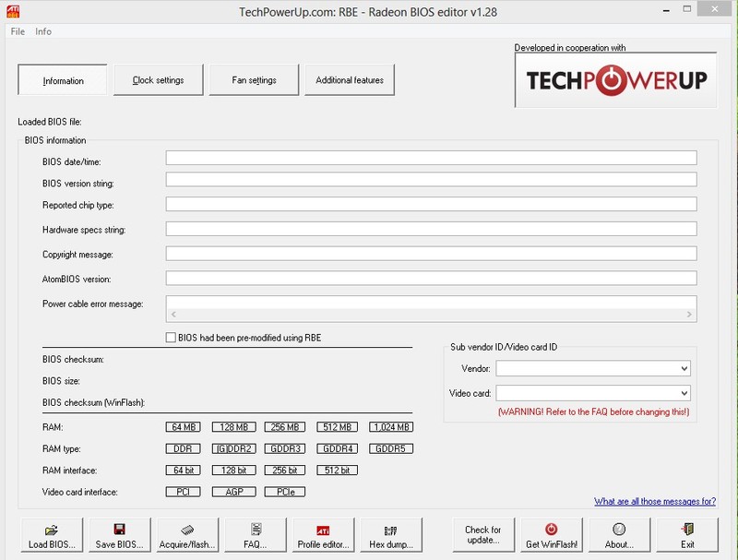
Task: Click the 256 bit RAM interface indicator
Action: click(285, 471)
